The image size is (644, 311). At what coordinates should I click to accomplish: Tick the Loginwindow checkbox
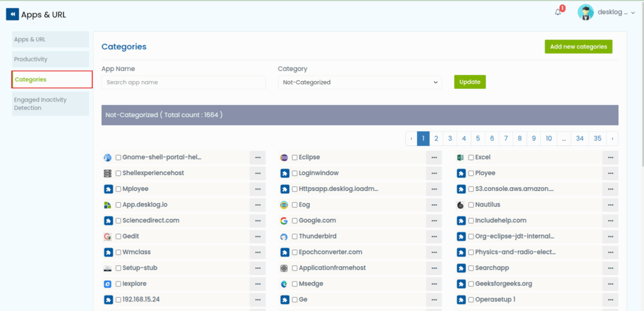point(295,173)
